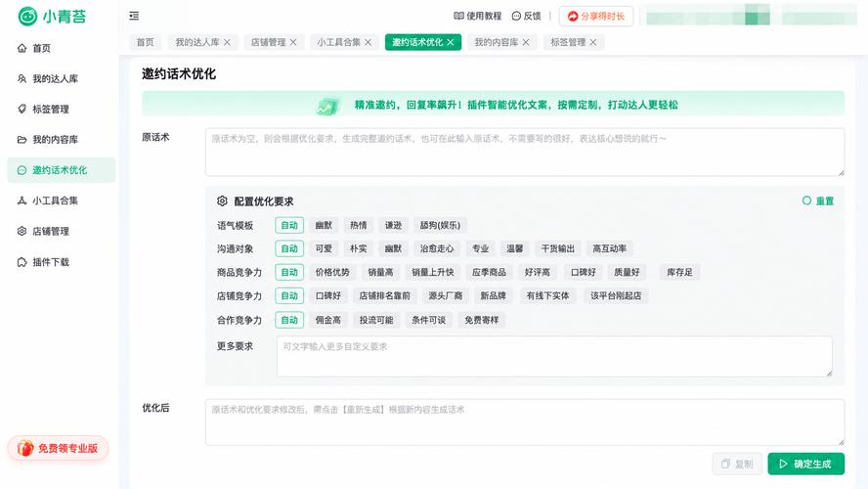This screenshot has width=868, height=489.
Task: Select 自动 in the 商品竞争力 row
Action: pyautogui.click(x=289, y=273)
